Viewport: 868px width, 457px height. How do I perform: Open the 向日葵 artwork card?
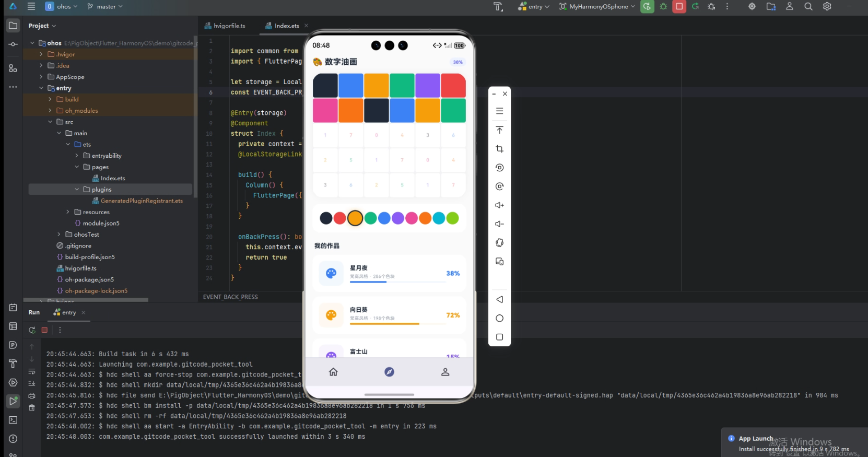click(389, 315)
